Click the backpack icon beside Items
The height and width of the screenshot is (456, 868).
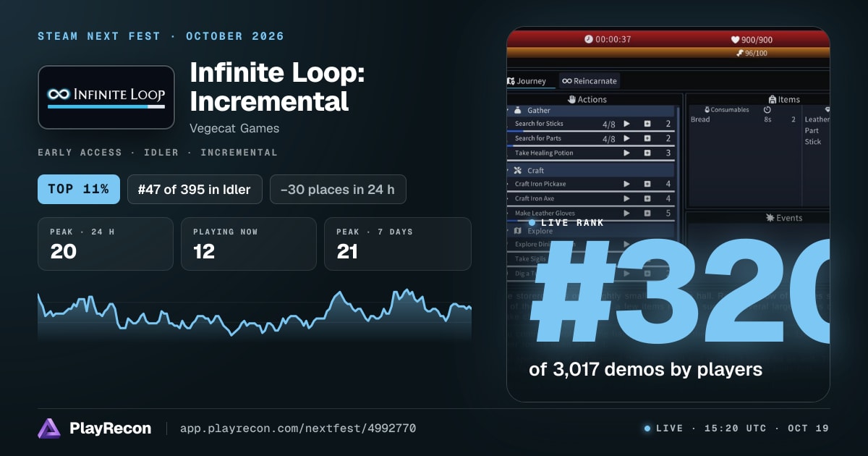(x=772, y=99)
